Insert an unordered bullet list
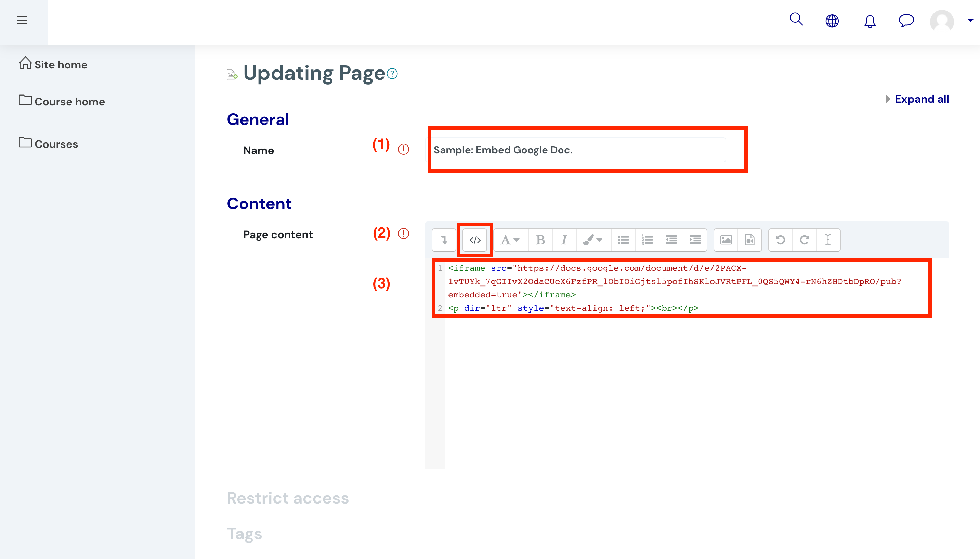980x559 pixels. tap(623, 240)
